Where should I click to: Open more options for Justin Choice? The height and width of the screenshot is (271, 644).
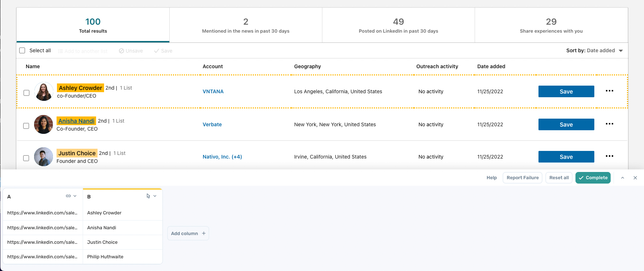[x=609, y=156]
